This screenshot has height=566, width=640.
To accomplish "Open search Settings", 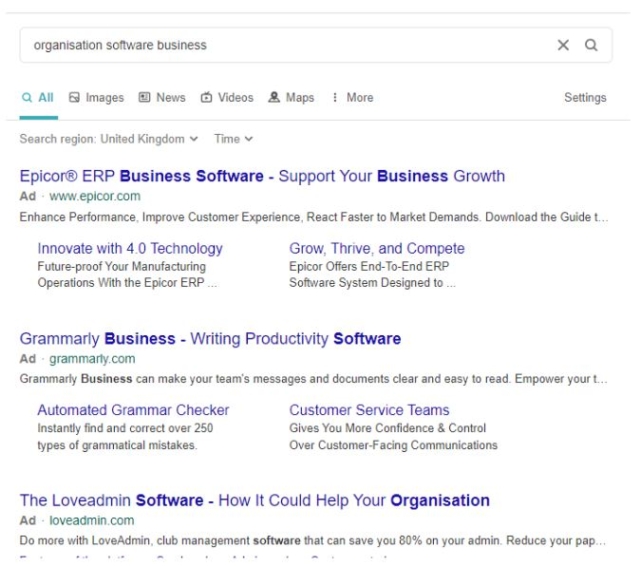I will point(585,98).
